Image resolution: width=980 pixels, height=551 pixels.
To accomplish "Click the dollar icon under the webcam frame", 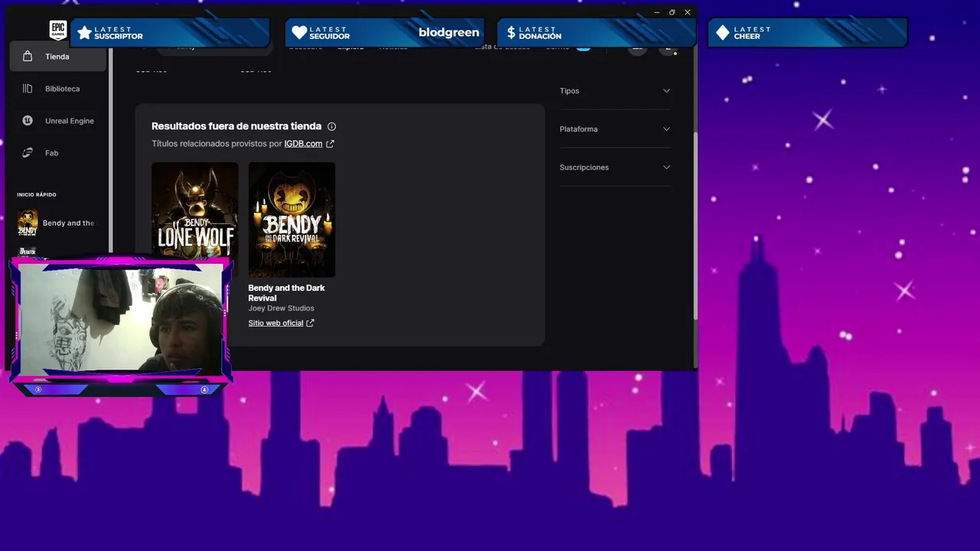I will [x=38, y=390].
